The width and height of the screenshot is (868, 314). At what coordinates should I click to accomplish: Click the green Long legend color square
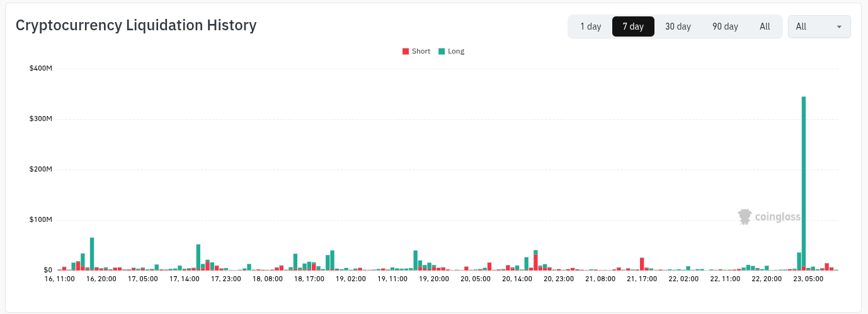442,51
